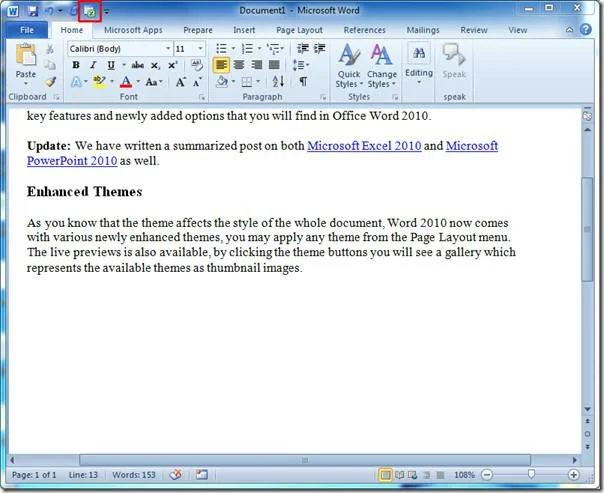
Task: Click the Microsoft Word Help icon
Action: coord(586,30)
